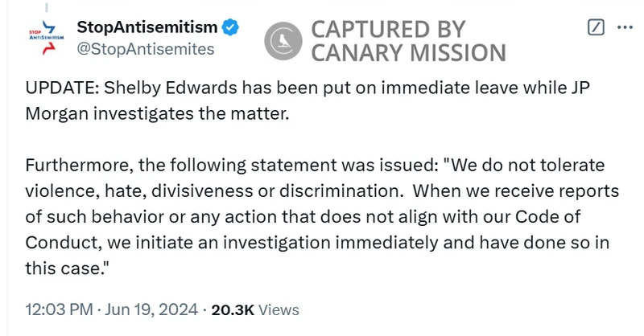644x336 pixels.
Task: Click the Morgan investigates the matter line
Action: tap(157, 114)
